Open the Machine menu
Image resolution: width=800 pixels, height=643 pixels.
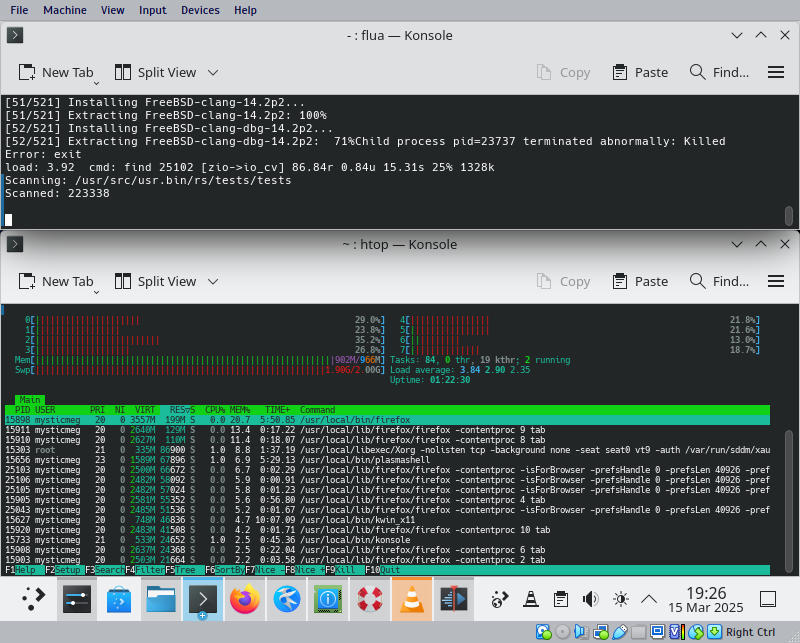(65, 10)
